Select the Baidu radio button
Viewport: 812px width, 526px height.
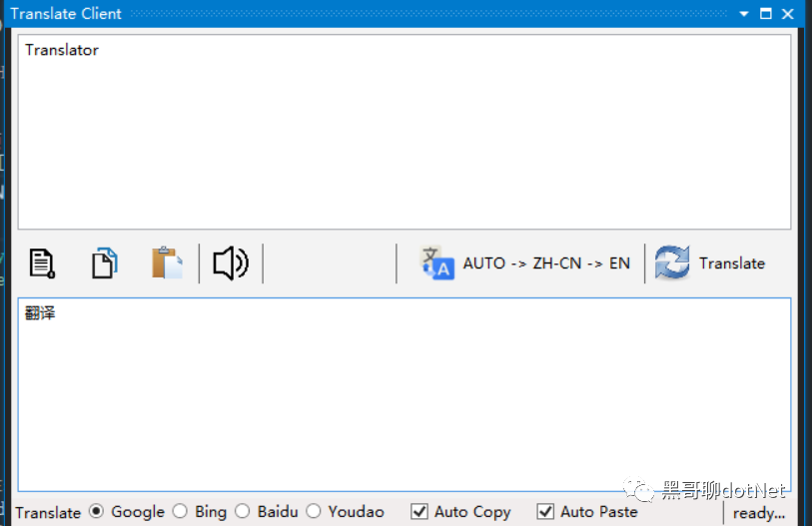(x=242, y=511)
